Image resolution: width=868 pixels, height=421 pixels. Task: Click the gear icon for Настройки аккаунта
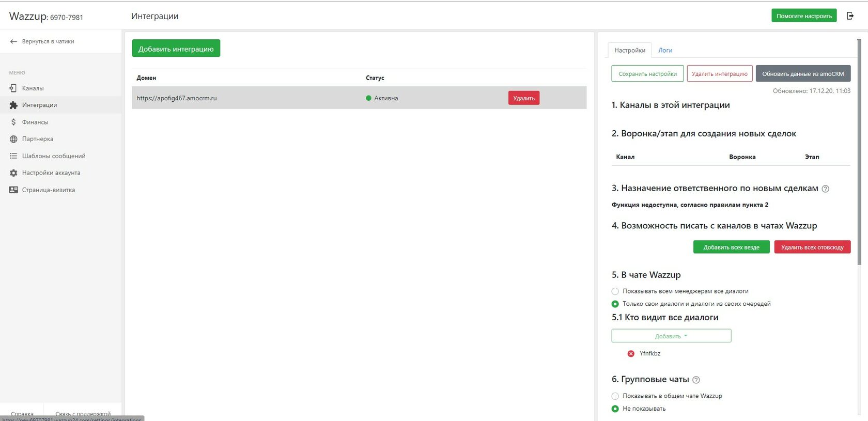[13, 173]
